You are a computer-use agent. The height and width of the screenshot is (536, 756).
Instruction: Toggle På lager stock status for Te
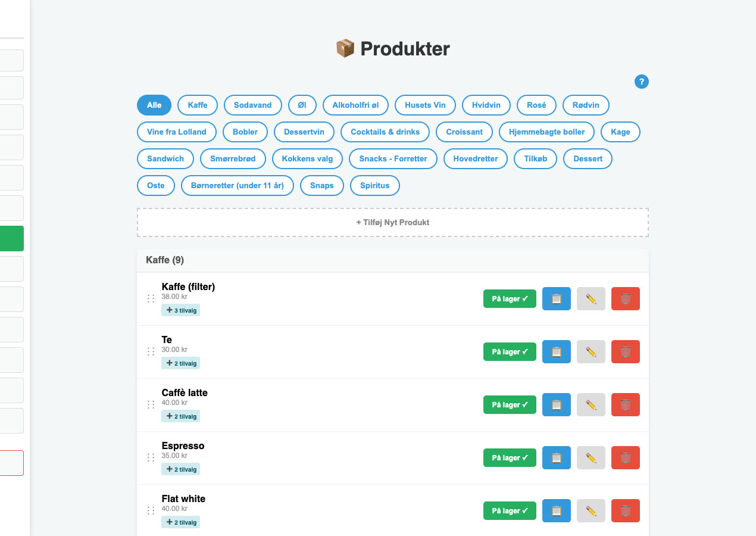coord(510,352)
